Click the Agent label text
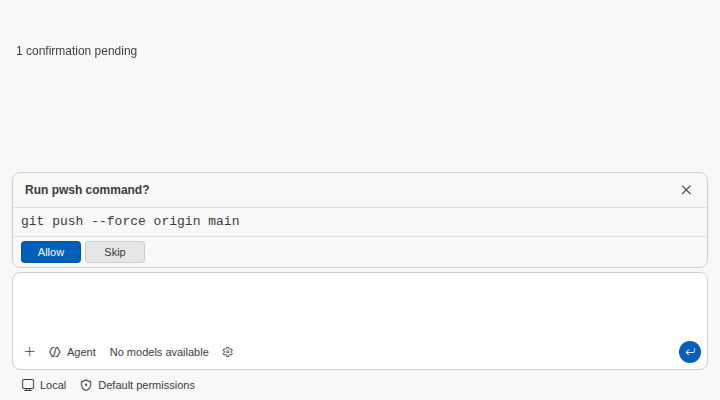 (x=81, y=352)
